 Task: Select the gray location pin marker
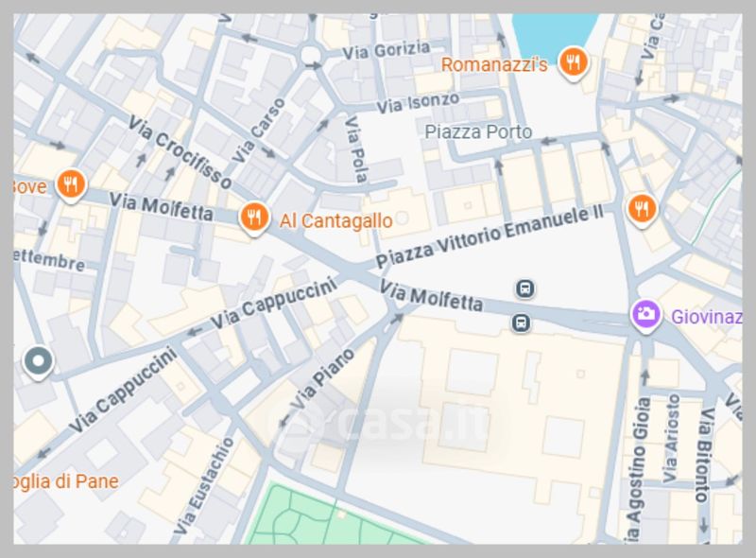(x=38, y=362)
